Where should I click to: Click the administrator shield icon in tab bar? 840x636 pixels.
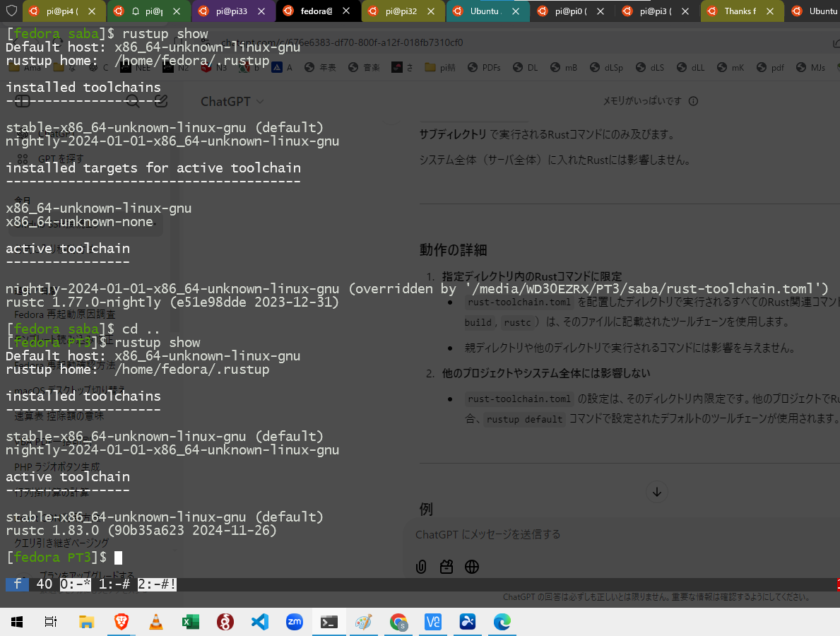point(11,11)
